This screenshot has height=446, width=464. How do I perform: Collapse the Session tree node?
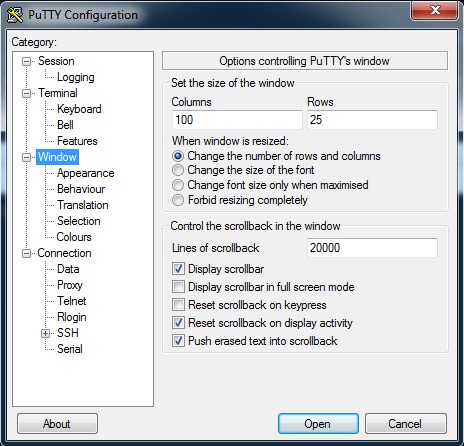26,61
